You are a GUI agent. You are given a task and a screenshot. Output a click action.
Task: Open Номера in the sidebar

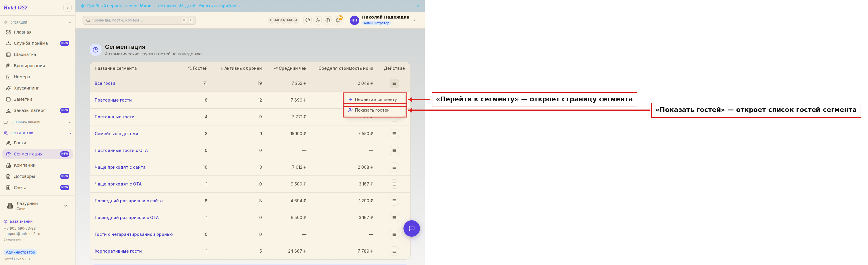(x=37, y=77)
